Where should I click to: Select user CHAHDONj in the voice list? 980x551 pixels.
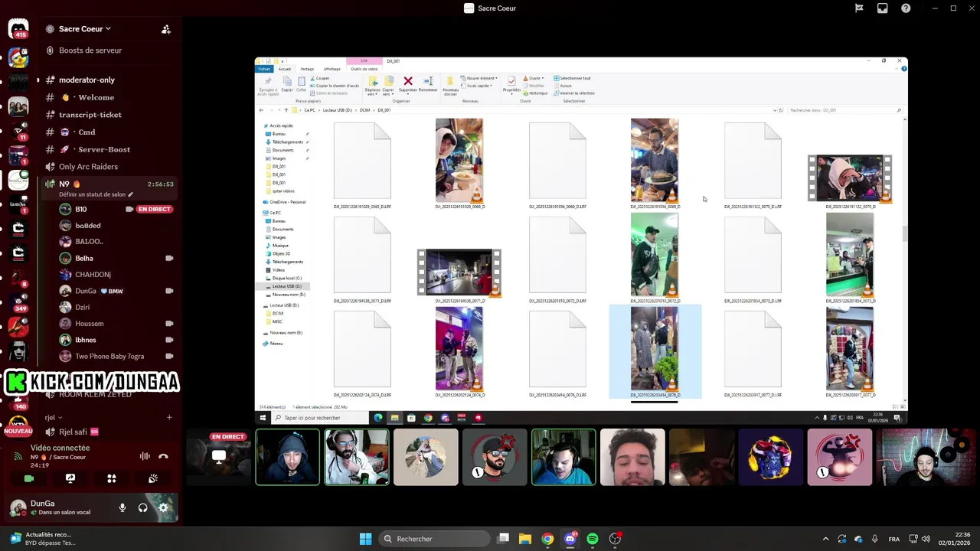point(93,275)
